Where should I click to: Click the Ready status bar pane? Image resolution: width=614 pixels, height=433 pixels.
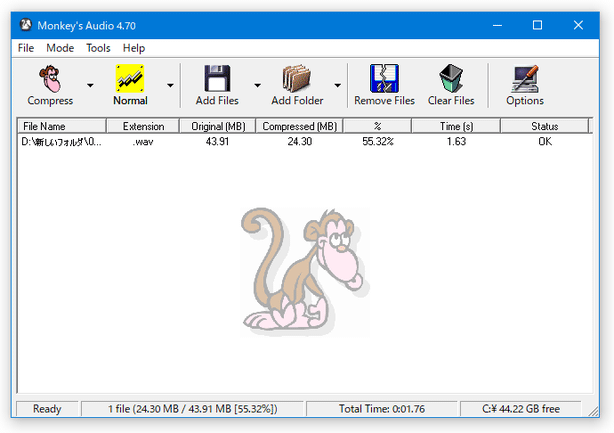47,409
